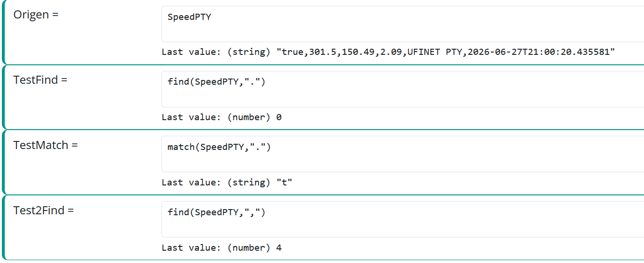Select the 'TestMatch =' variable label
Image resolution: width=644 pixels, height=263 pixels.
coord(45,145)
